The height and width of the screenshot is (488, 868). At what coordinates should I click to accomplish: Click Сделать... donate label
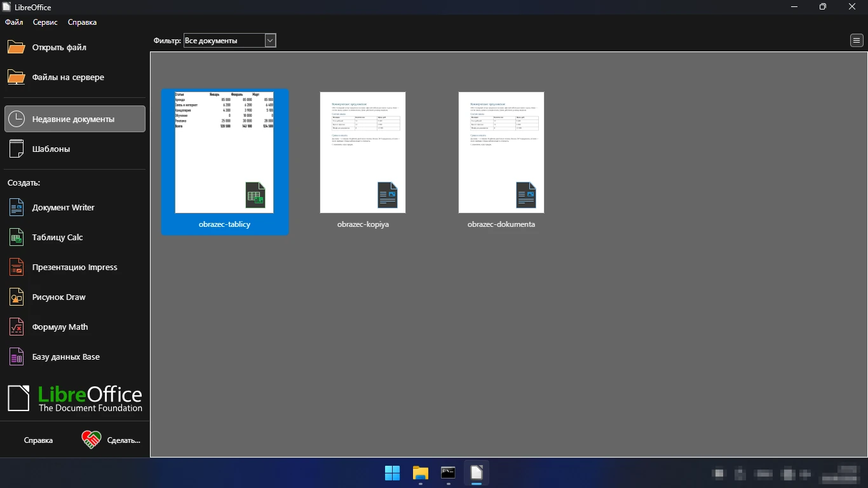[124, 440]
